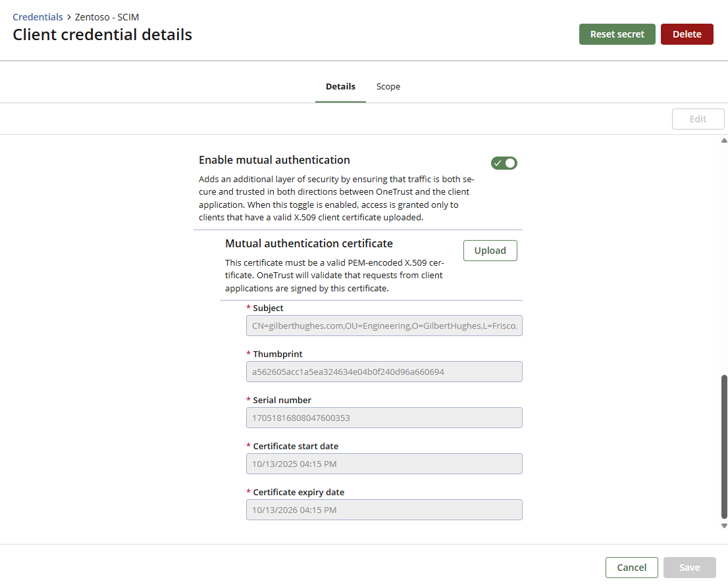Open the Credentials breadcrumb link
The width and height of the screenshot is (728, 586).
38,17
